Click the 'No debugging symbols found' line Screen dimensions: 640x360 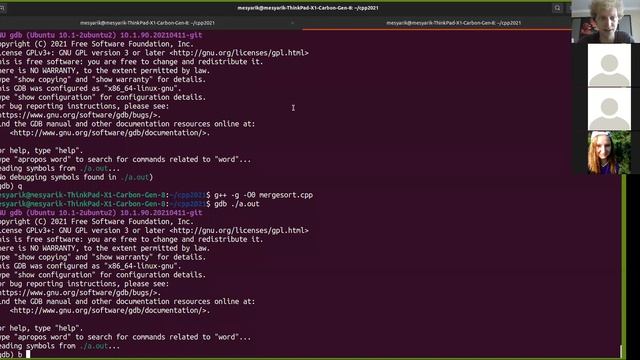[76, 177]
